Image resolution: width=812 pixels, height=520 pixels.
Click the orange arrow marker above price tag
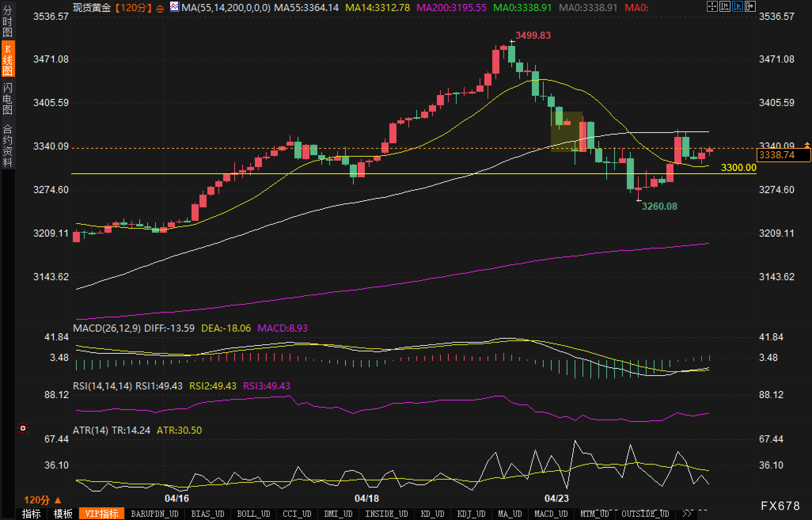tap(807, 145)
